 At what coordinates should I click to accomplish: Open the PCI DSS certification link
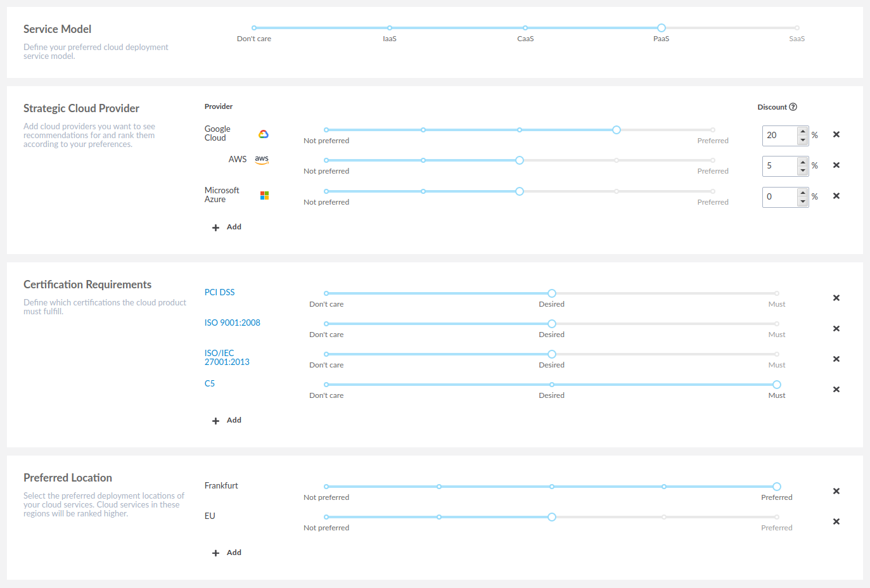point(219,292)
